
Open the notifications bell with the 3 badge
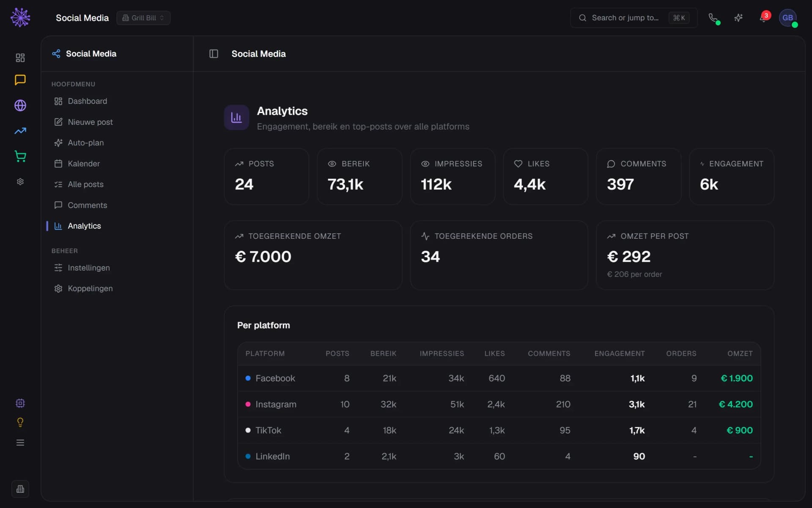pos(764,18)
